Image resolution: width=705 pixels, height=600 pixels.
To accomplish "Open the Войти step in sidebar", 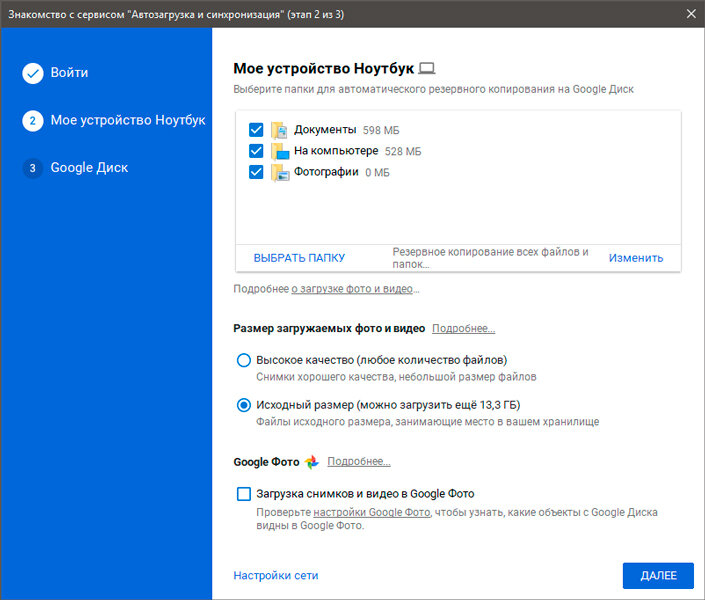I will pos(69,73).
